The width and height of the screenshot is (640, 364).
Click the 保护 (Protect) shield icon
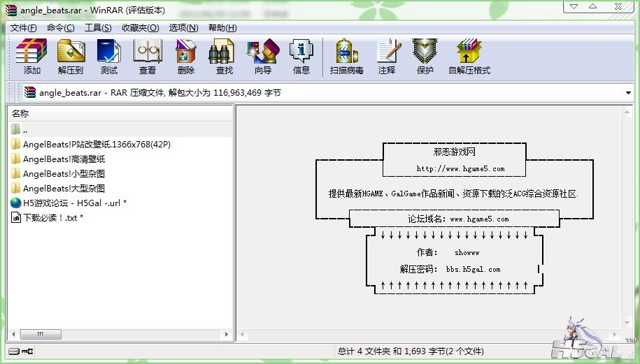425,52
